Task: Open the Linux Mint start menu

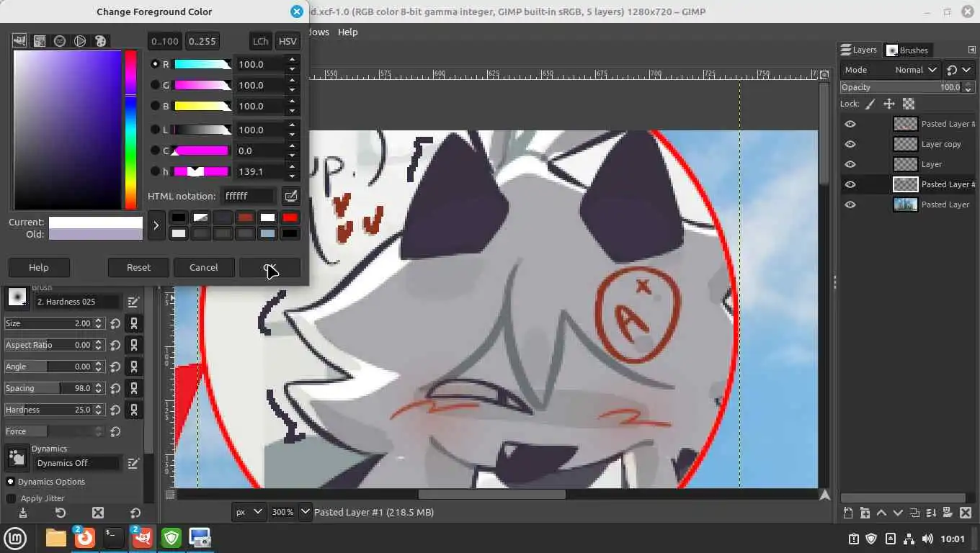Action: pyautogui.click(x=15, y=538)
